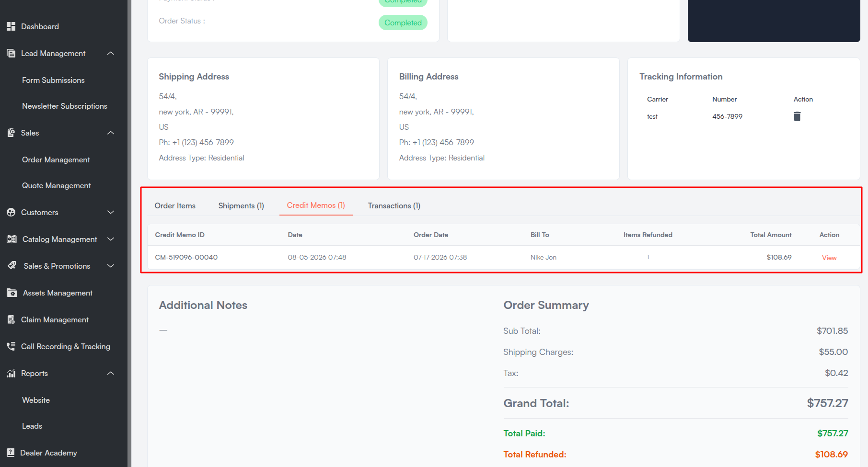This screenshot has height=467, width=868.
Task: Open Claim Management menu item
Action: (55, 319)
